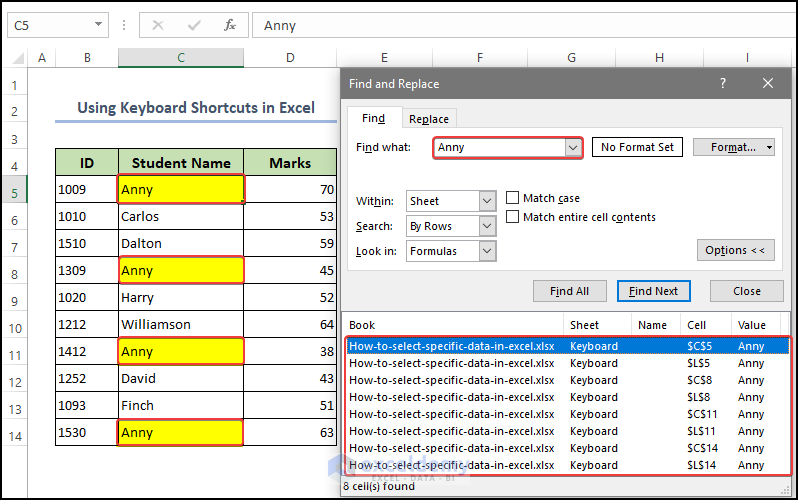
Task: Click the Cancel X formula bar icon
Action: click(x=158, y=25)
